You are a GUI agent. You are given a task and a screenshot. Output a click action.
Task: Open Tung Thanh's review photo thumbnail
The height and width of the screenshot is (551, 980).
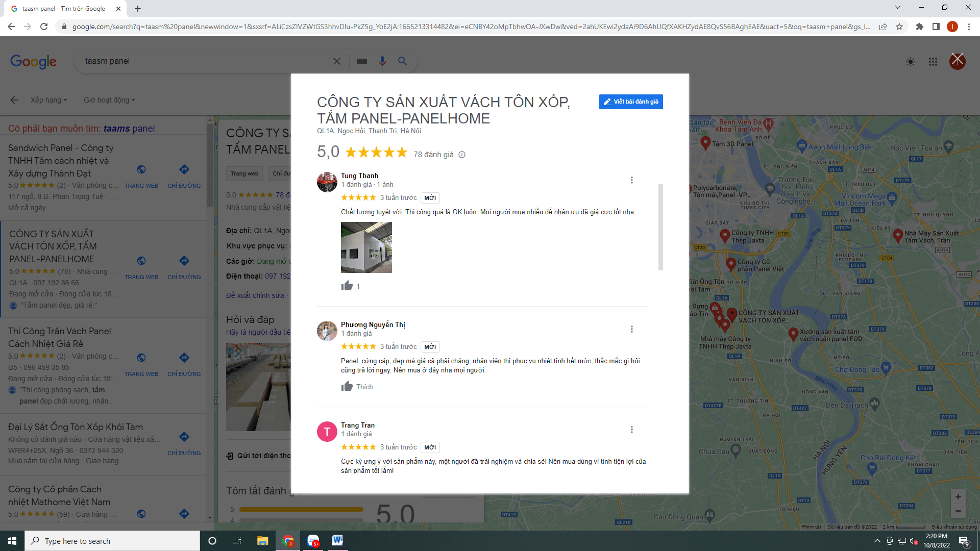pos(366,247)
